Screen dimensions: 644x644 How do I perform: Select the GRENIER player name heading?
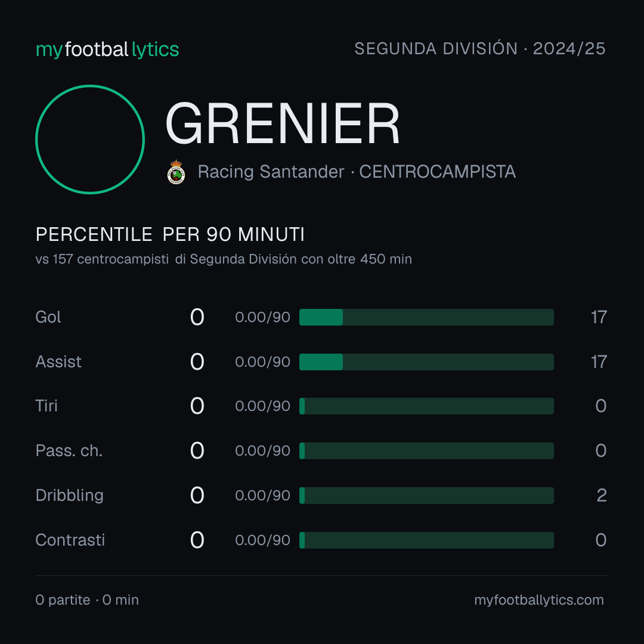[283, 123]
